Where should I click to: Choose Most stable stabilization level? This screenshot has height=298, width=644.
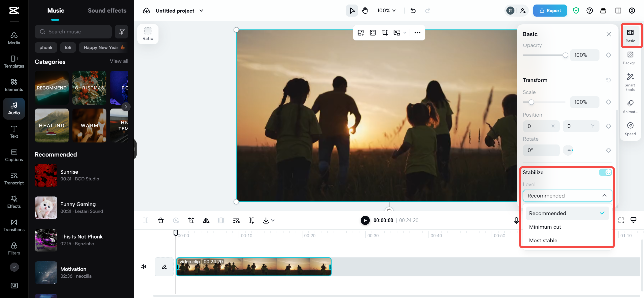tap(543, 240)
